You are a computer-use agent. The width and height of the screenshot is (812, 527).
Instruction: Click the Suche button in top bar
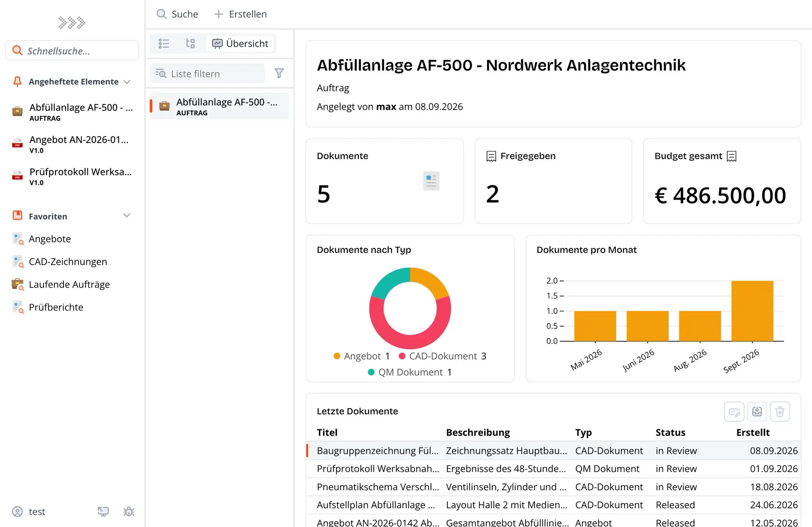tap(177, 14)
